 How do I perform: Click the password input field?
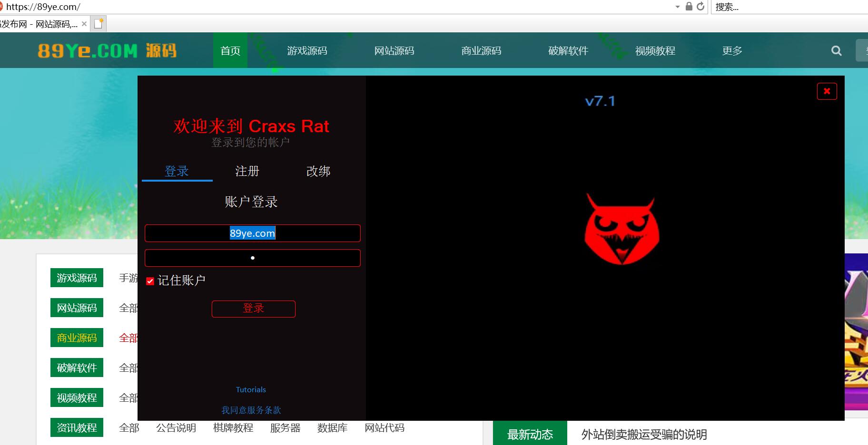tap(253, 258)
